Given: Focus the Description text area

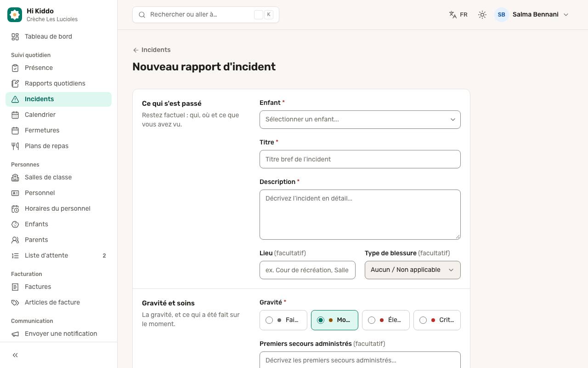Looking at the screenshot, I should (x=360, y=215).
